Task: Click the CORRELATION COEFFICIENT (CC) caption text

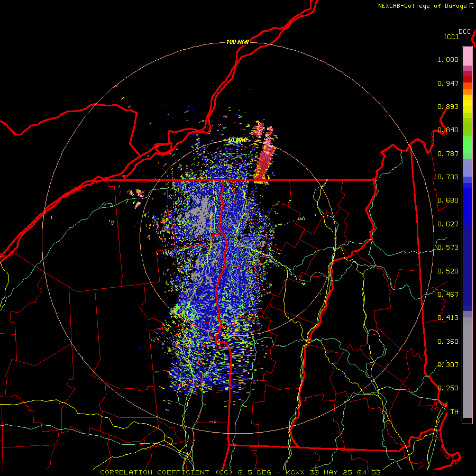Action: 167,472
